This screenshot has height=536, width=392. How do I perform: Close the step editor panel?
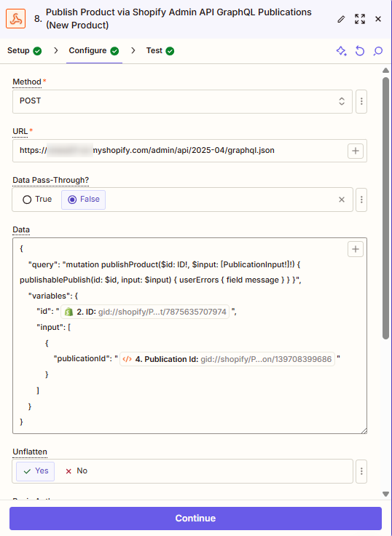point(378,19)
